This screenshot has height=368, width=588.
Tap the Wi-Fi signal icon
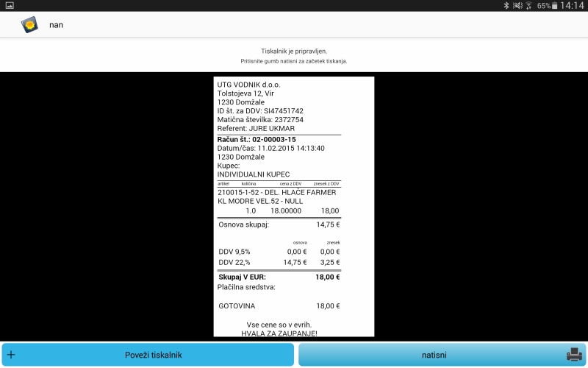[528, 5]
